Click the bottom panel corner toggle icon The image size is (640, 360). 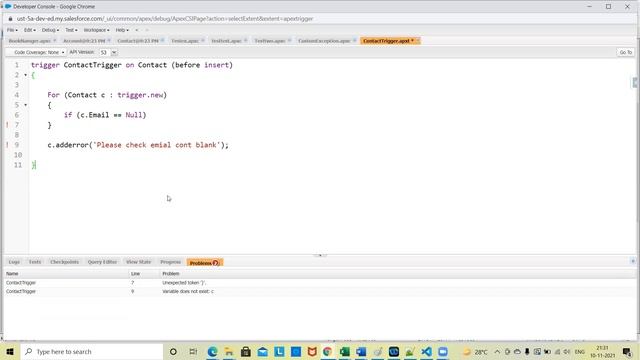[633, 261]
